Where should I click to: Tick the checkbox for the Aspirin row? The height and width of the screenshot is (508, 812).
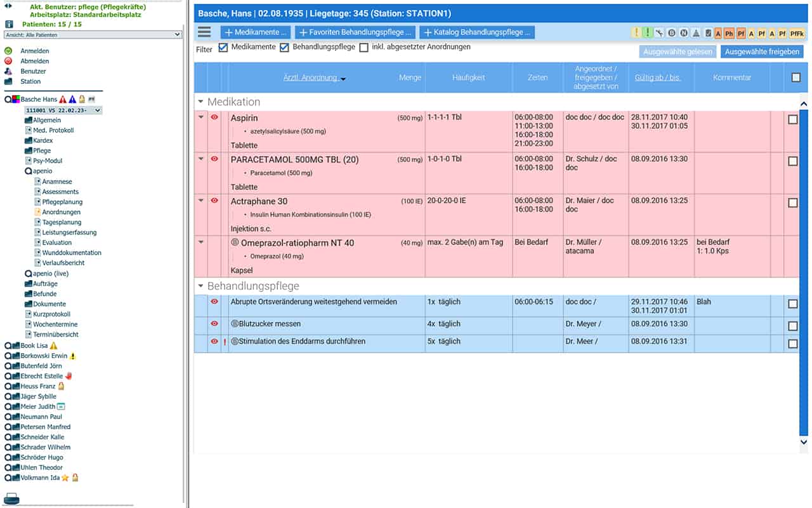(x=792, y=119)
